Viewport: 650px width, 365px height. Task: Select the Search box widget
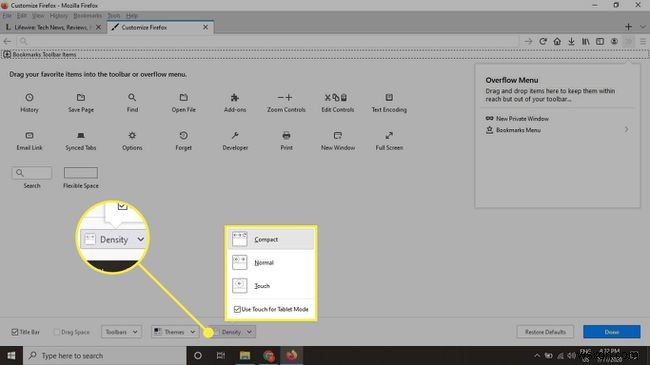(32, 173)
